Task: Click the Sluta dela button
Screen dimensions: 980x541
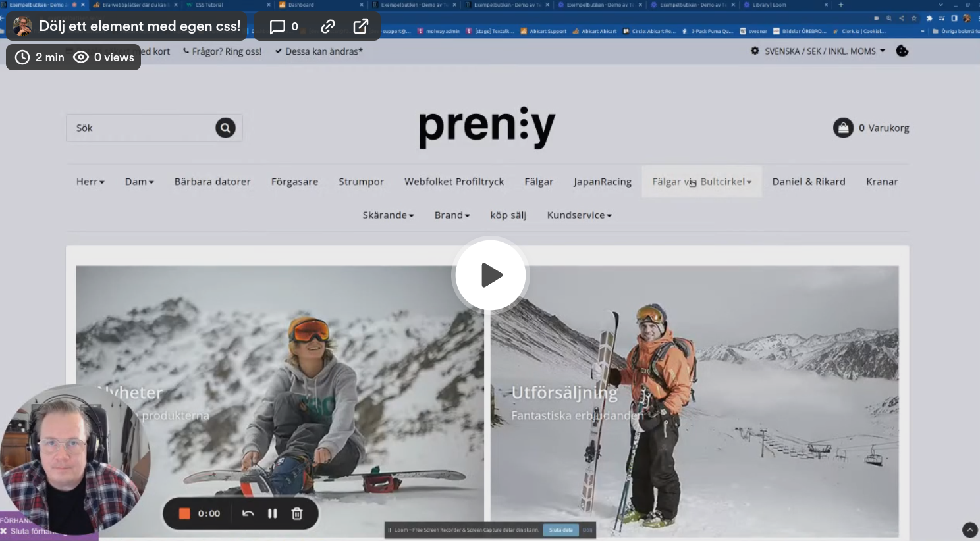Action: click(560, 530)
